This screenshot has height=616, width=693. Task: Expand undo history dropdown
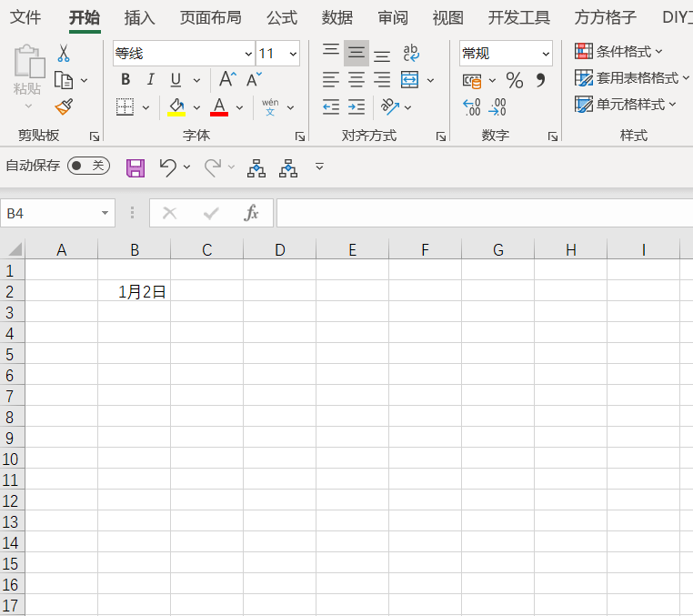pyautogui.click(x=186, y=167)
